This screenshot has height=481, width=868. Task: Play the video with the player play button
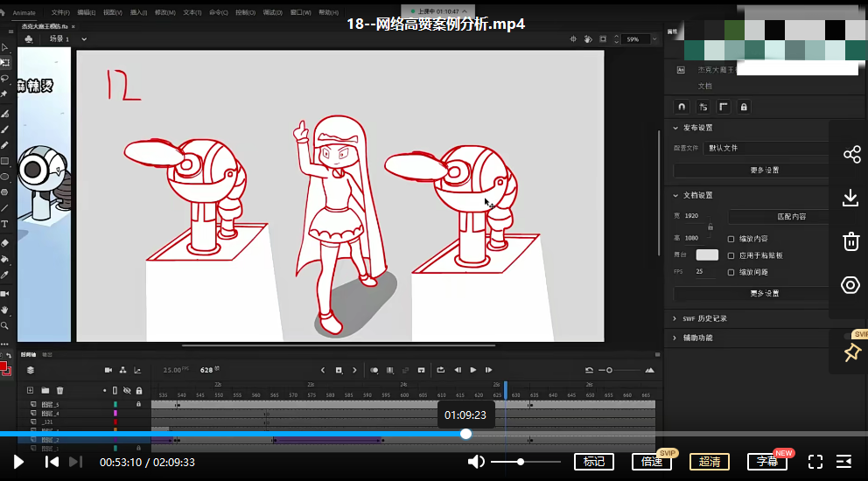[18, 462]
